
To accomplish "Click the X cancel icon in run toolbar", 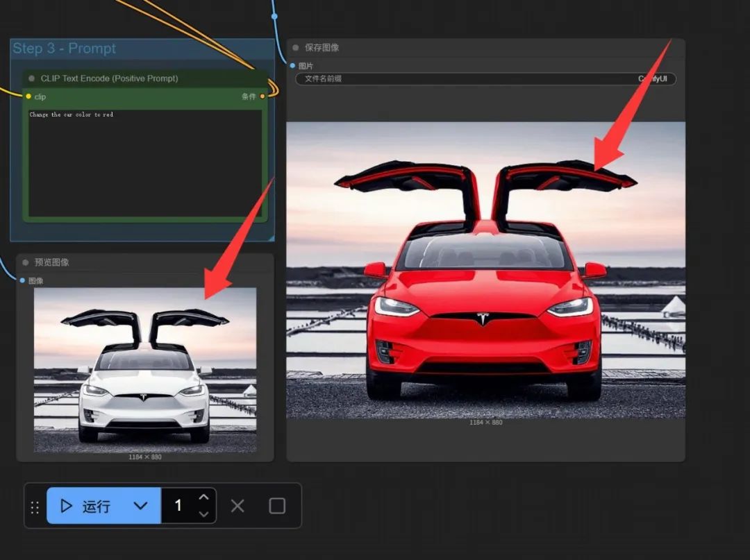I will [237, 506].
